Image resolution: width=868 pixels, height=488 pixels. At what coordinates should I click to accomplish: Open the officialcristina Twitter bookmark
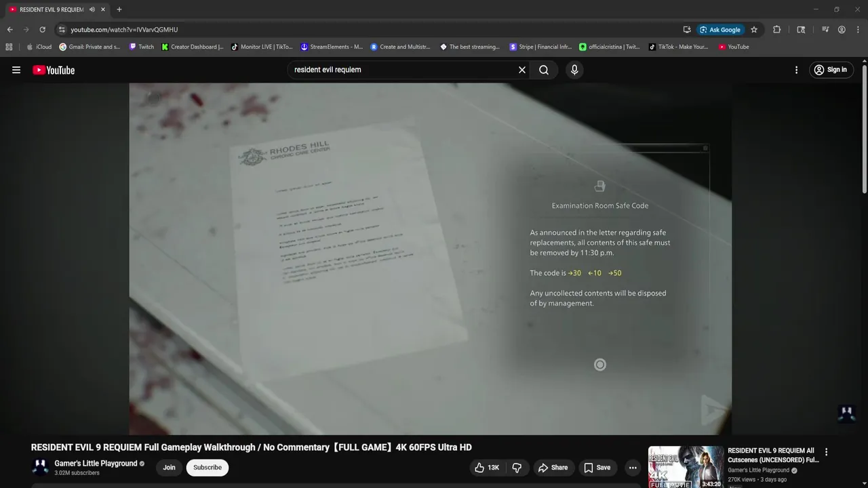tap(610, 47)
